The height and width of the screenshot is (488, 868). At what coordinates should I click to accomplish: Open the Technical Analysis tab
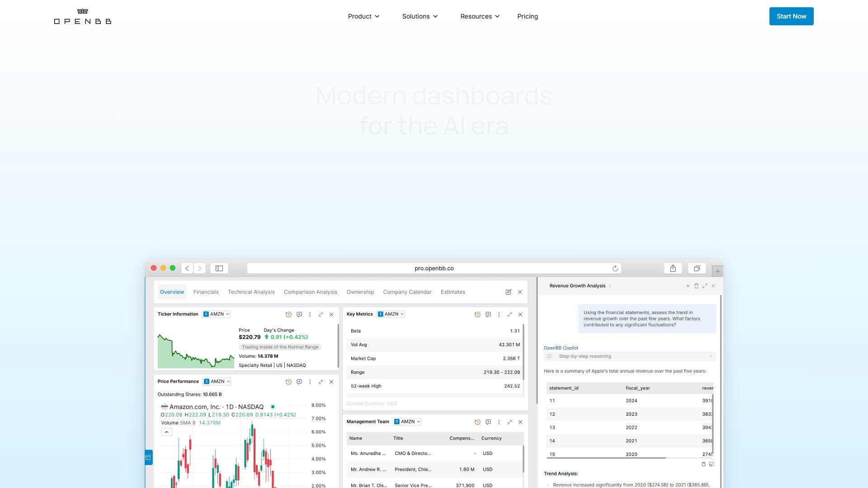pos(251,292)
